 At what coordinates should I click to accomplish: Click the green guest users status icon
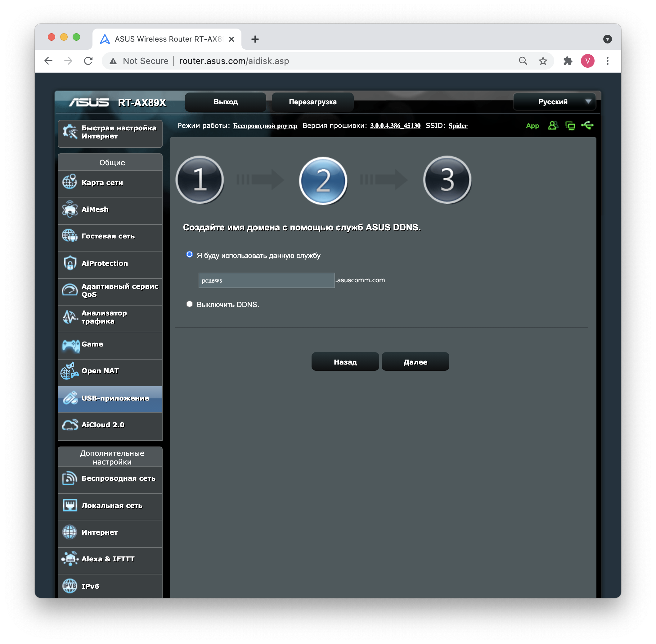tap(553, 125)
